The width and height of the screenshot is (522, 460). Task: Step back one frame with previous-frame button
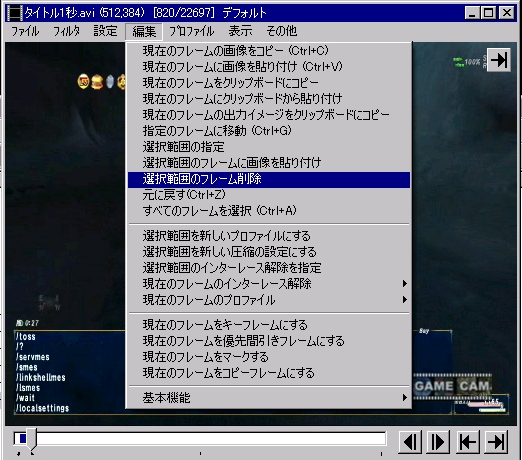tap(410, 442)
